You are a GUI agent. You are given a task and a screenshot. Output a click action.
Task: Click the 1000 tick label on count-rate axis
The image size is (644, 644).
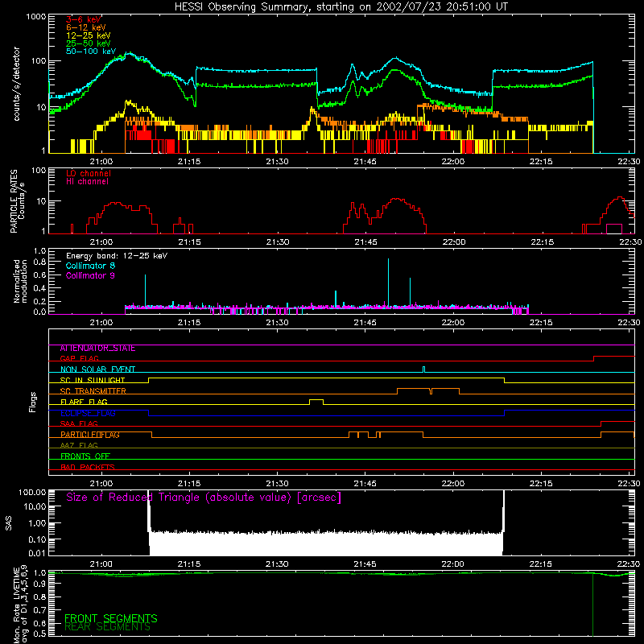point(36,17)
